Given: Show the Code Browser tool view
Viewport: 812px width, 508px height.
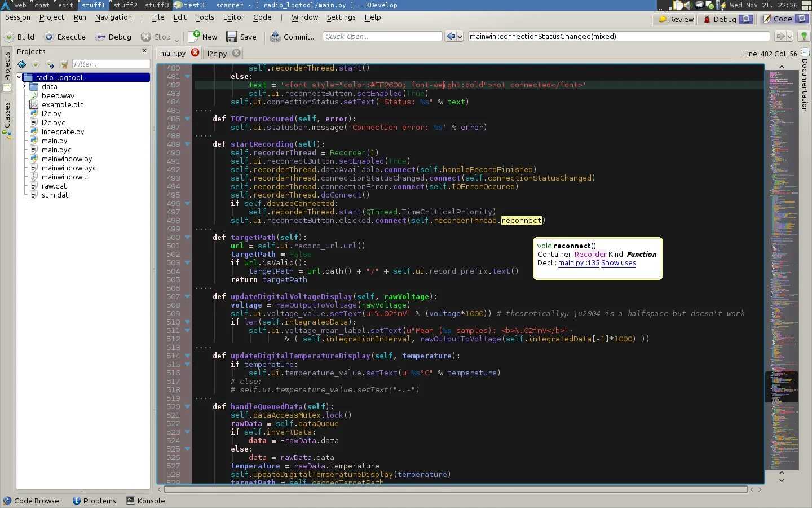Looking at the screenshot, I should [x=33, y=501].
